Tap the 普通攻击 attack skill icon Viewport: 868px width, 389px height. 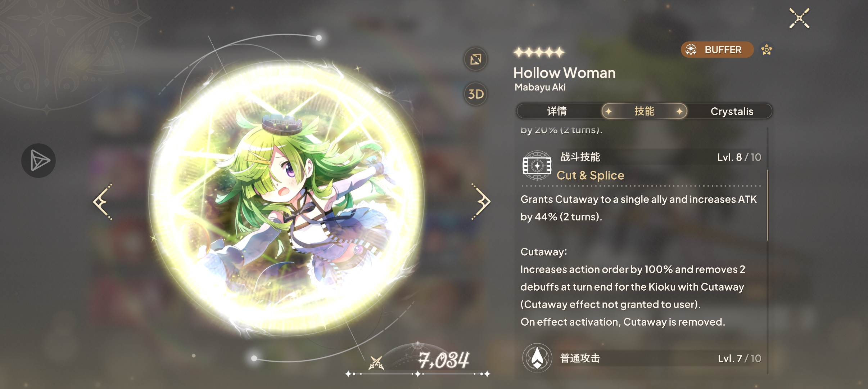537,358
